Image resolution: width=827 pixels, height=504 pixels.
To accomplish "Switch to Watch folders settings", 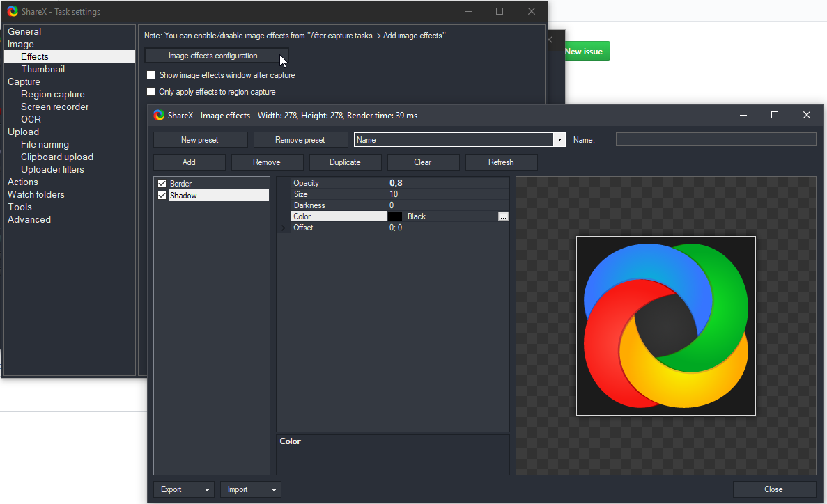I will (x=36, y=194).
